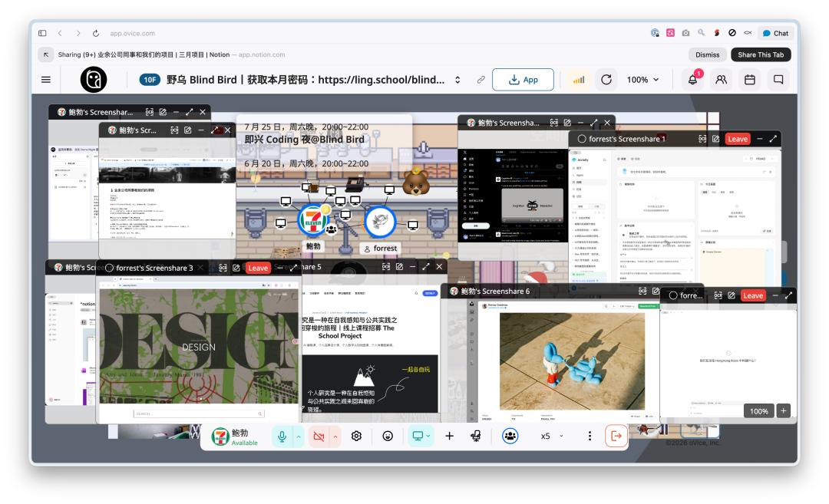Reload the space with the refresh icon
This screenshot has width=829, height=504.
[x=606, y=80]
